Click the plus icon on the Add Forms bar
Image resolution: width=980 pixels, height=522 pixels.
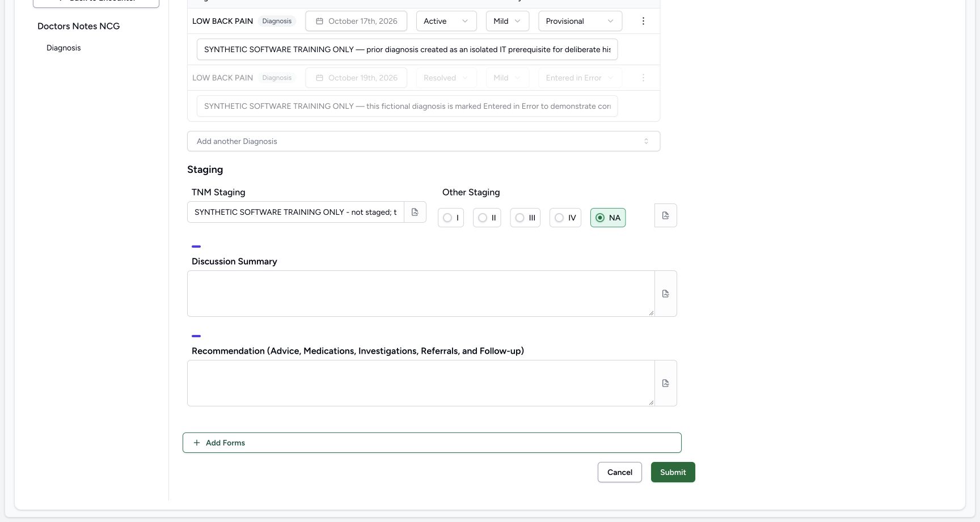pyautogui.click(x=197, y=443)
